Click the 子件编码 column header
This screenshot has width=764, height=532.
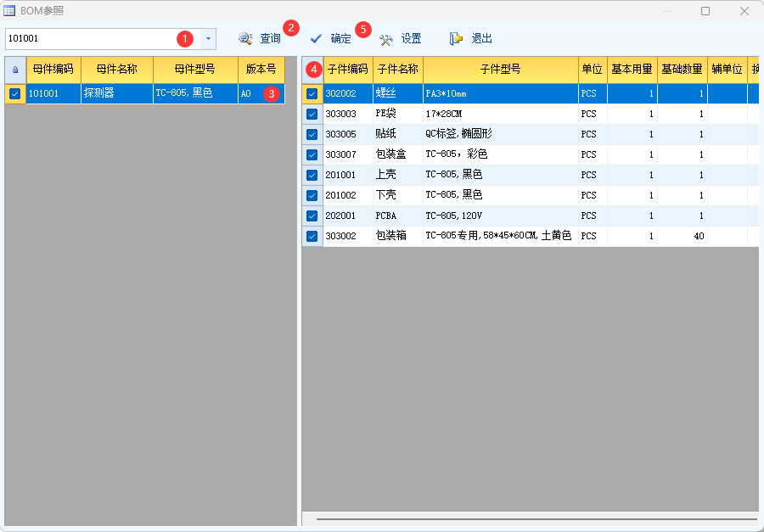[348, 70]
